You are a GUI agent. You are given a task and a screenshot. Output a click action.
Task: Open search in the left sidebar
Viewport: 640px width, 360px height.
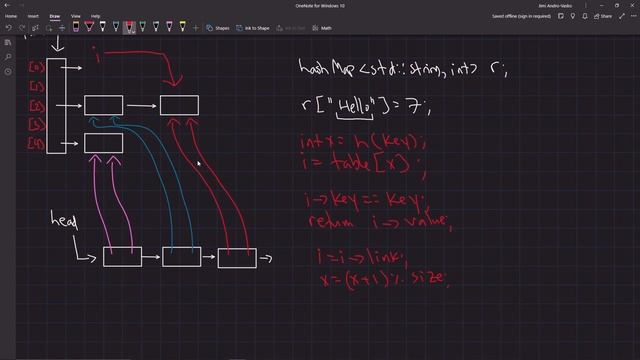8,57
